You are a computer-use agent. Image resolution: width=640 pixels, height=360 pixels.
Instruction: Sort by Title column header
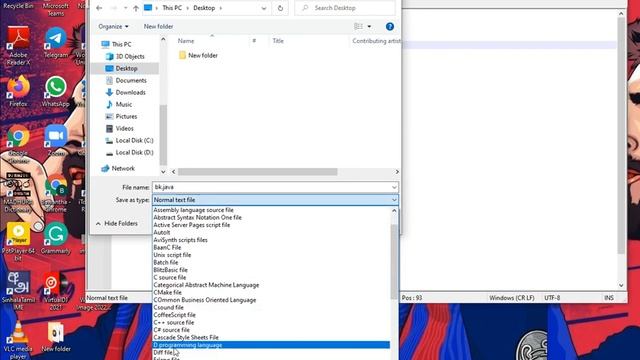click(x=278, y=41)
